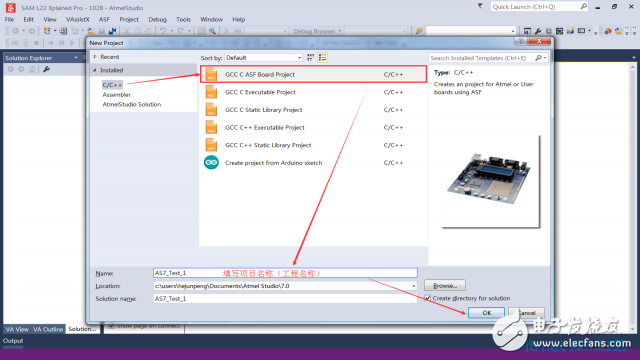Switch to the VA Outline tab
640x360 pixels.
48,329
